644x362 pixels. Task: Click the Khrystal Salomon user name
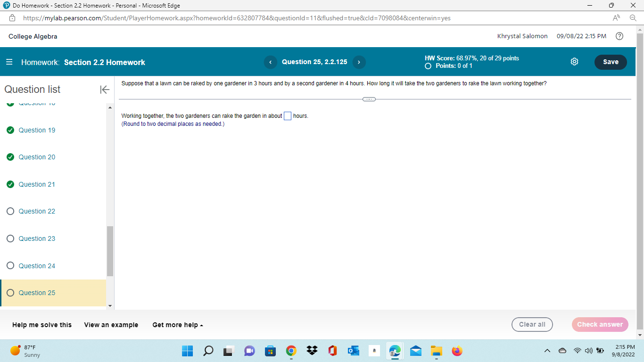pyautogui.click(x=522, y=36)
